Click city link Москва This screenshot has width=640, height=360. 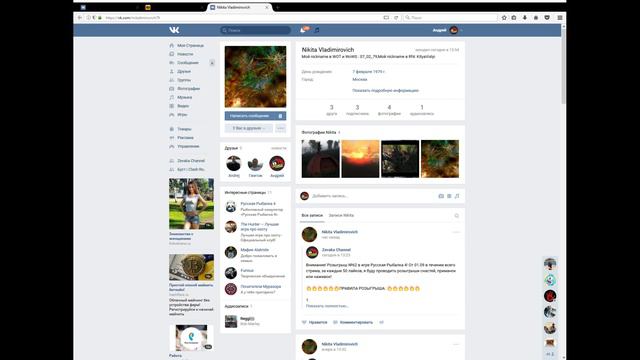(360, 79)
